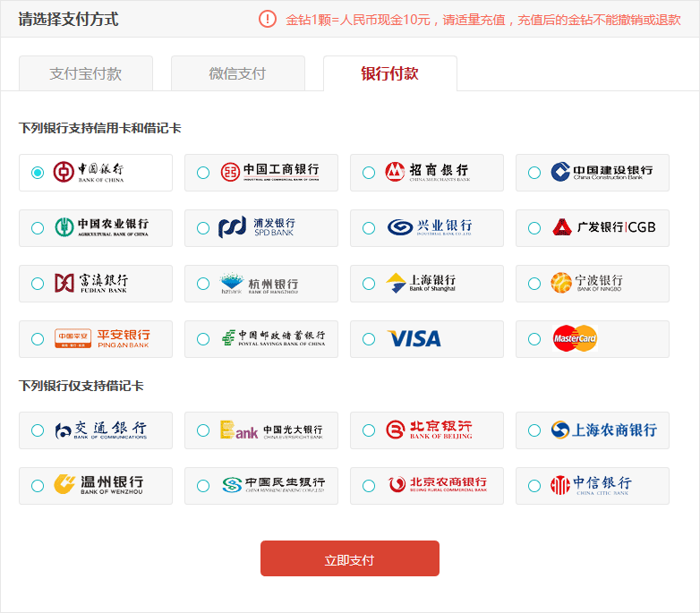This screenshot has height=613, width=700.
Task: Click the China Minsheng Bank 中国民生银行 logo
Action: tap(274, 485)
